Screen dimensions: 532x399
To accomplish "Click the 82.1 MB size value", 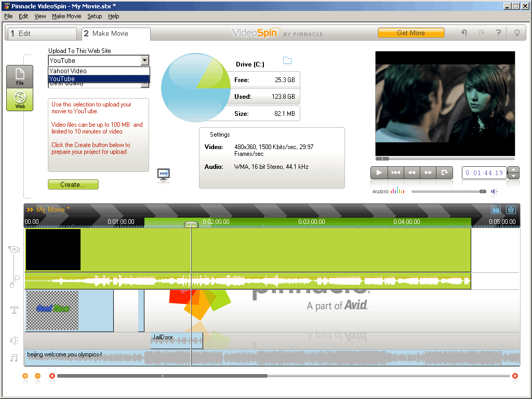I will [285, 114].
